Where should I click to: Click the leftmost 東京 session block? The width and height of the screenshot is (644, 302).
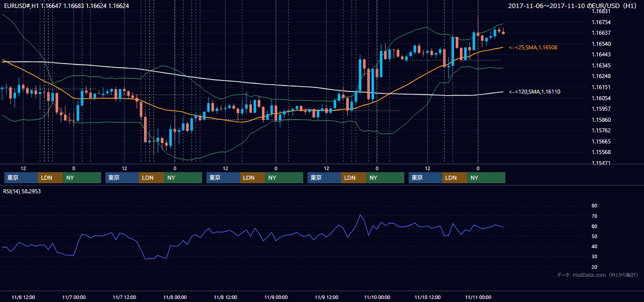point(21,178)
